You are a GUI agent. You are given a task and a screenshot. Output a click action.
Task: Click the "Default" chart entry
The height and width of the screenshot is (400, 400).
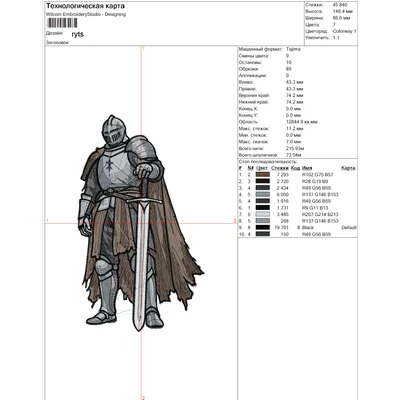349,228
